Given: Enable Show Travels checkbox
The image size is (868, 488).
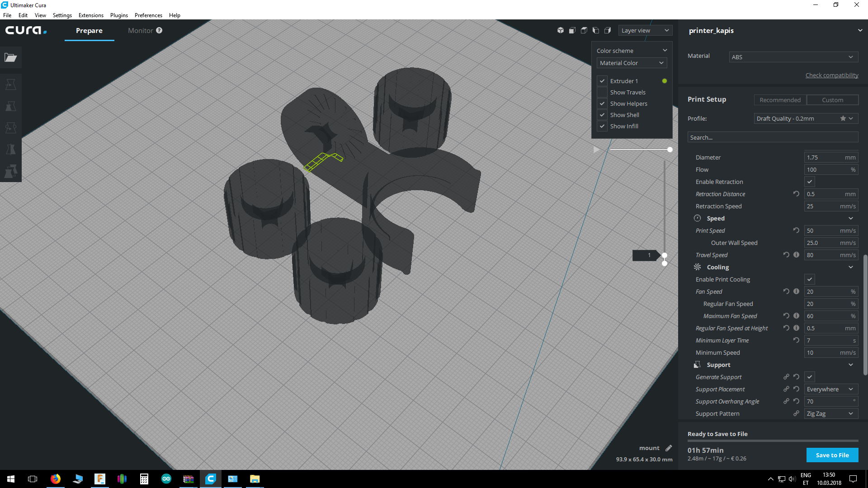Looking at the screenshot, I should pyautogui.click(x=602, y=92).
